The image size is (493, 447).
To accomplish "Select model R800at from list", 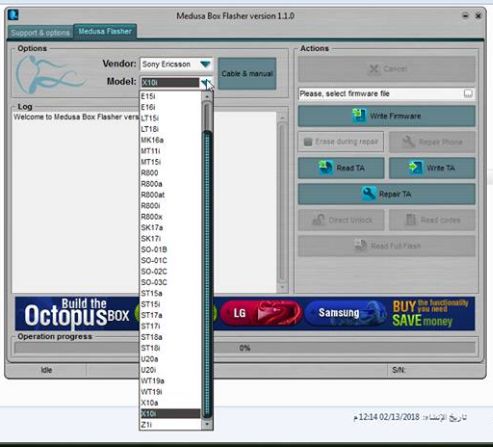I will tap(170, 195).
